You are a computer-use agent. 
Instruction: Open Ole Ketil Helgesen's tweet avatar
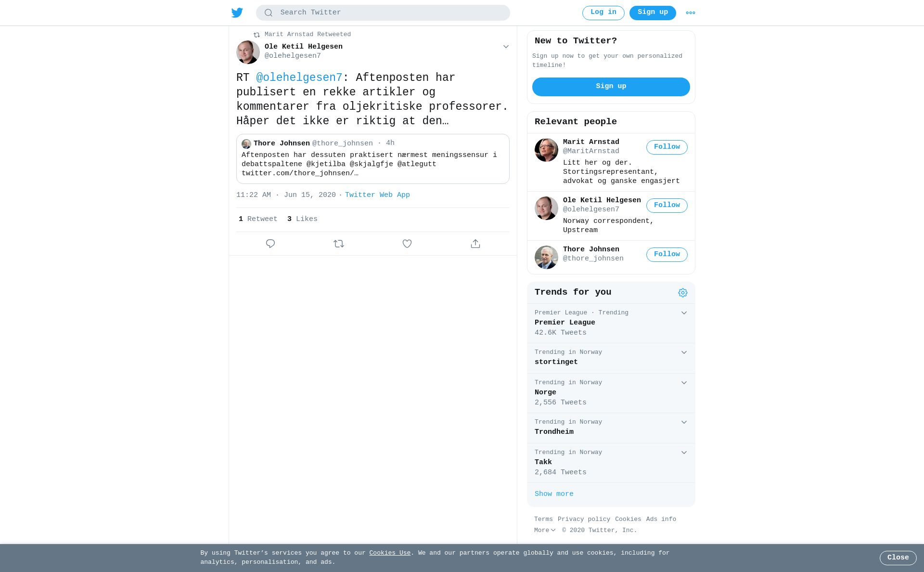pyautogui.click(x=248, y=52)
